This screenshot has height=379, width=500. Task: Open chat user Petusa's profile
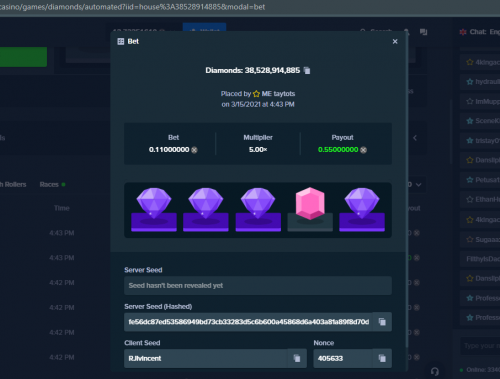487,180
